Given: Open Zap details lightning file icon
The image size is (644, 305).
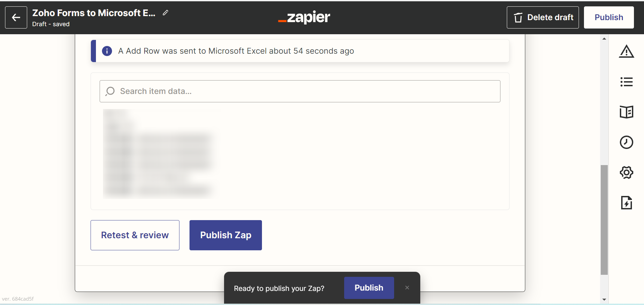Looking at the screenshot, I should pyautogui.click(x=626, y=203).
